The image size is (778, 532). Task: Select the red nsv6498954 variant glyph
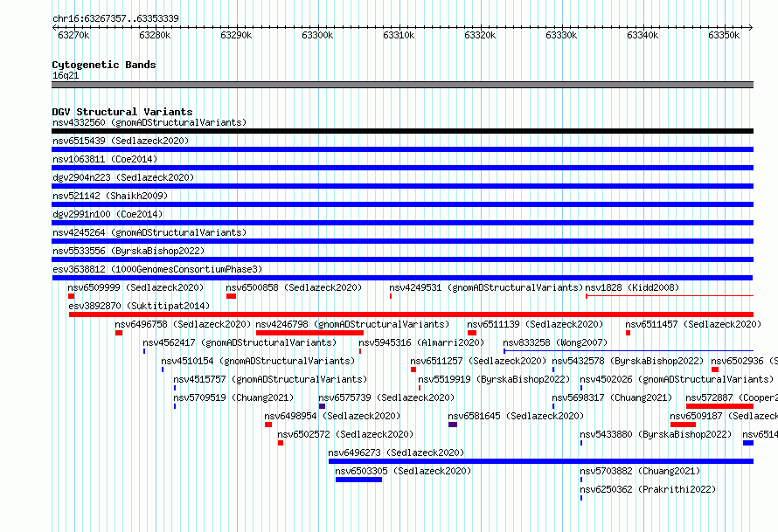point(268,425)
